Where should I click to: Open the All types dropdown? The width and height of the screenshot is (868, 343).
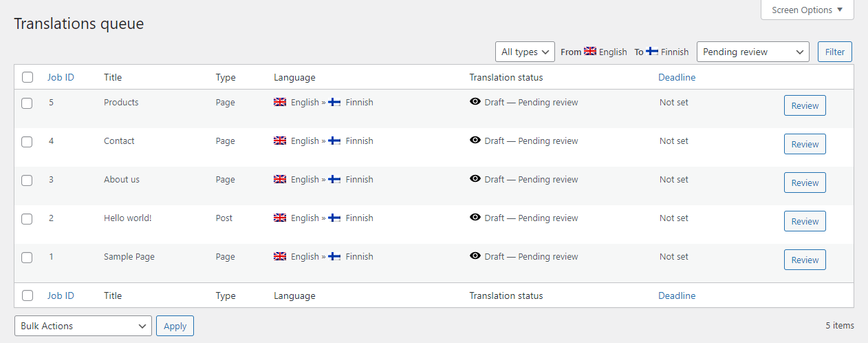tap(525, 52)
